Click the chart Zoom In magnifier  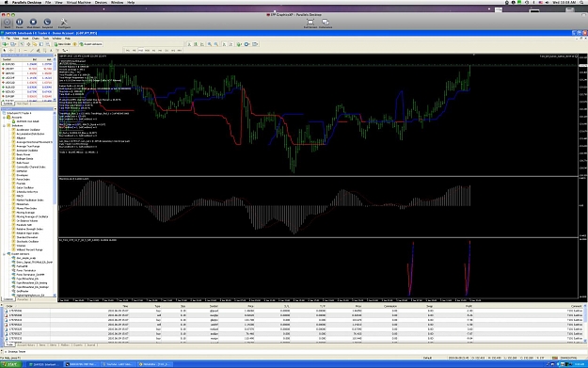[x=209, y=44]
